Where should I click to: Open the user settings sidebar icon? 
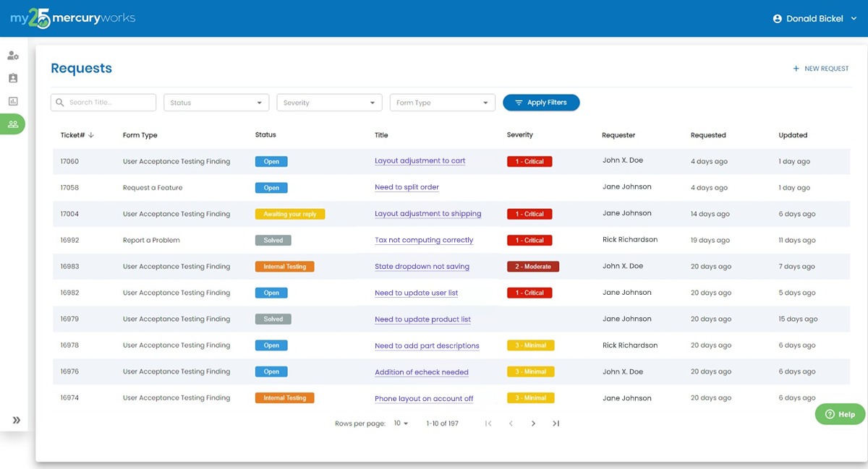click(12, 55)
